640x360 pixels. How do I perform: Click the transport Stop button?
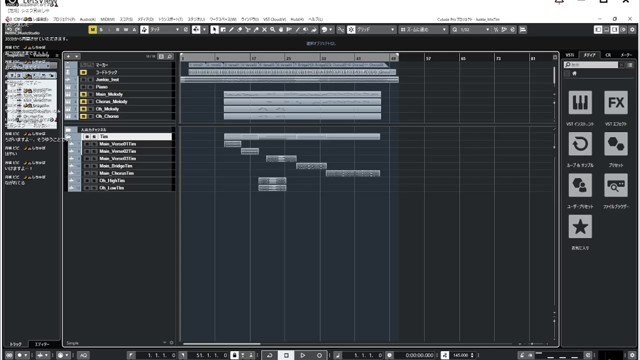[x=286, y=355]
